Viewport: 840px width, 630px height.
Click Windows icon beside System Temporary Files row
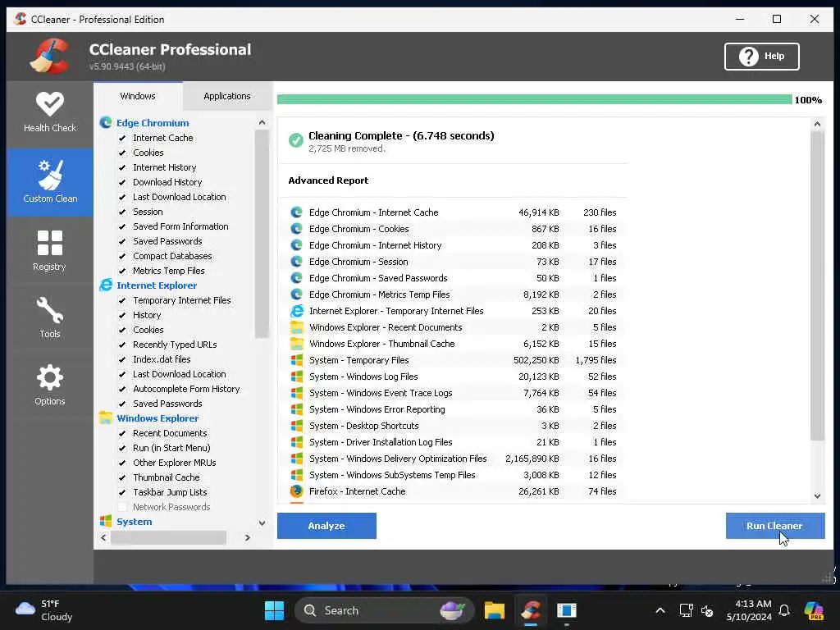pos(296,361)
